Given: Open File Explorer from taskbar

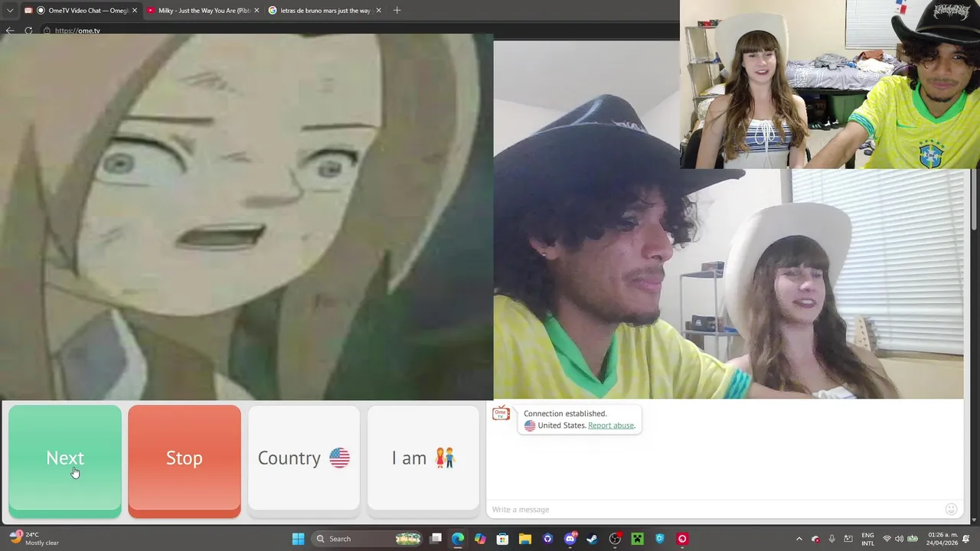Looking at the screenshot, I should 525,539.
